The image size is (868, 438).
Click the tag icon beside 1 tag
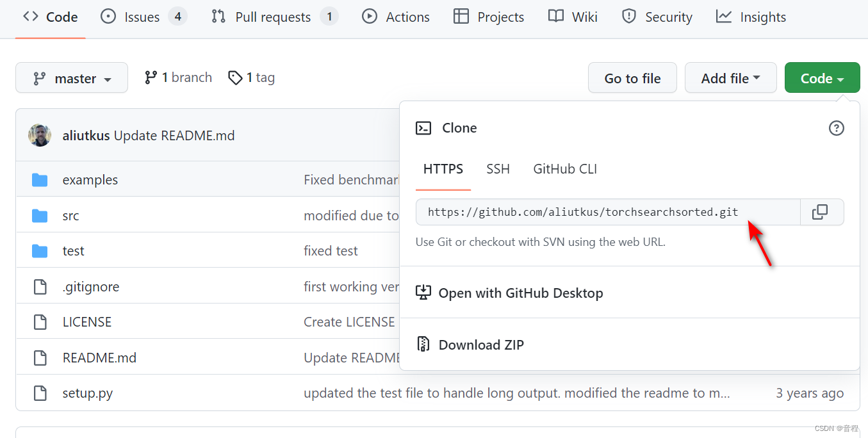pyautogui.click(x=235, y=77)
